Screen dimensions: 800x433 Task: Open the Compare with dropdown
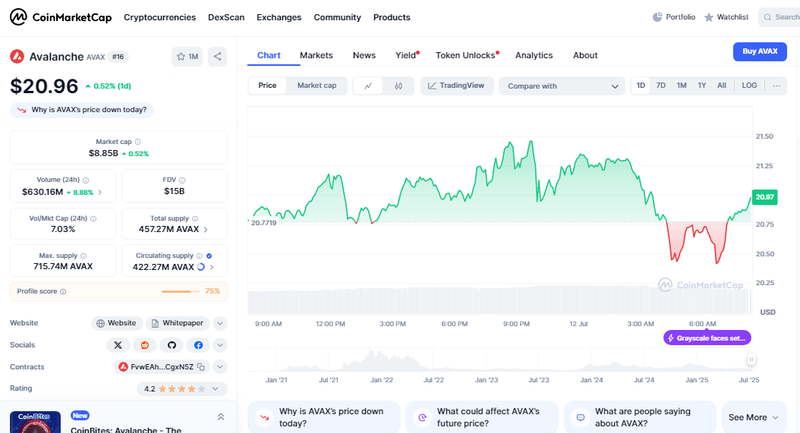click(561, 86)
